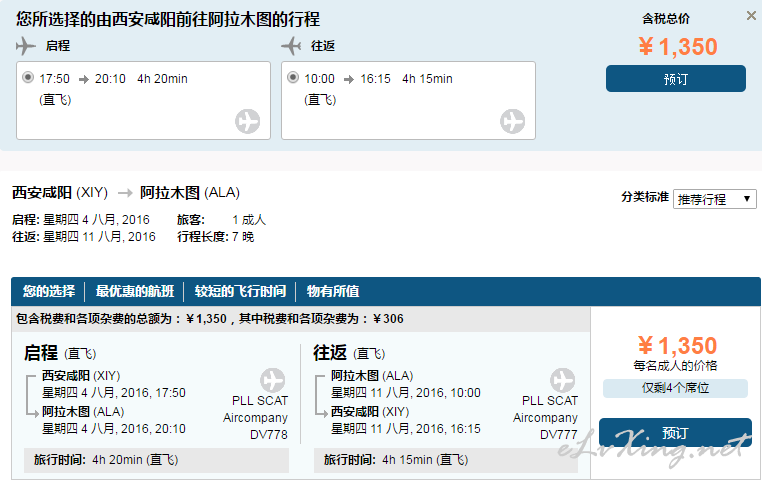This screenshot has width=762, height=481.
Task: Click the 仅剩4个席位 seats remaining badge
Action: 675,388
